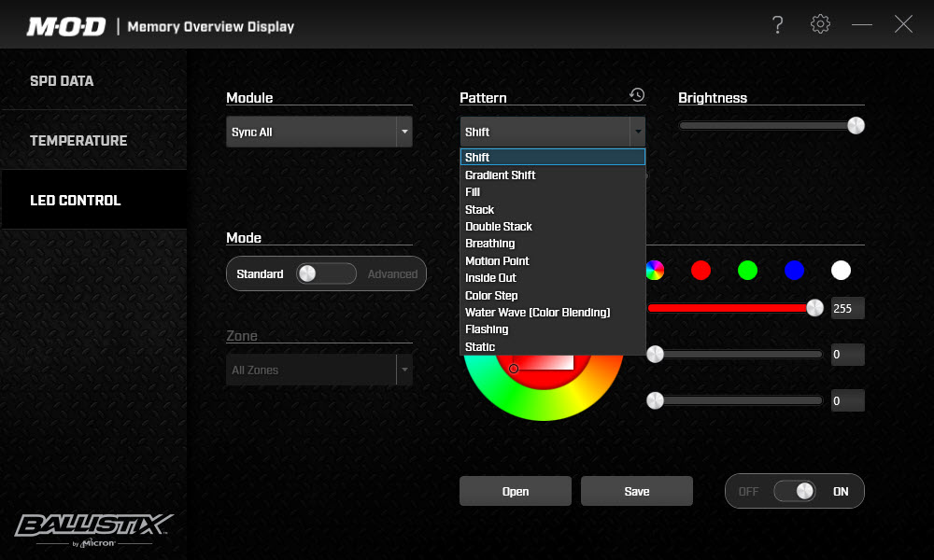Select Inside Out pattern

[553, 278]
